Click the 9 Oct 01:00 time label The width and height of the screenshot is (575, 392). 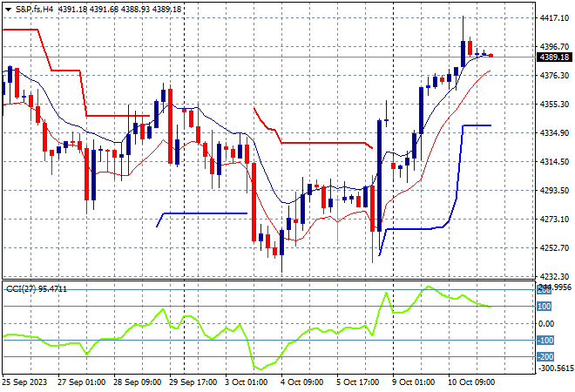[413, 382]
